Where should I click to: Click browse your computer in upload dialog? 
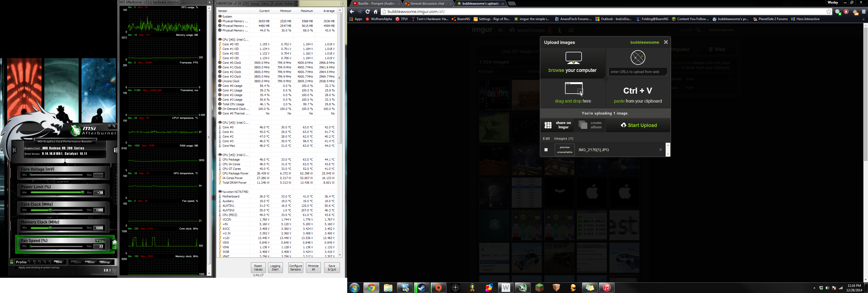point(573,63)
